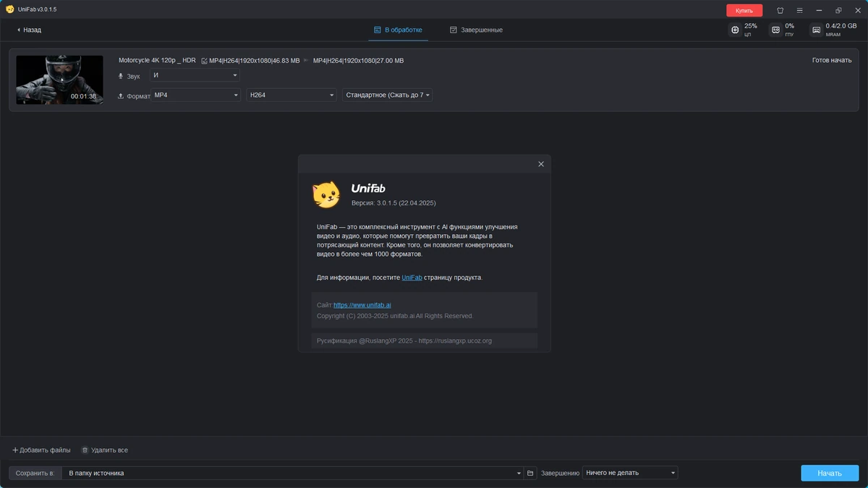
Task: Click the Добавить файлы label
Action: coord(45,450)
